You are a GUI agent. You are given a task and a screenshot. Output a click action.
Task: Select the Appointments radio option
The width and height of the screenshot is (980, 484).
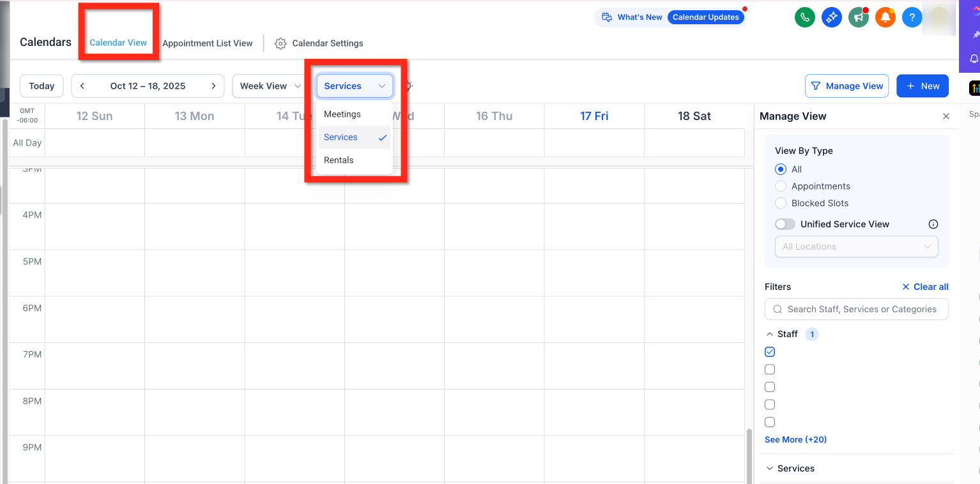point(780,186)
